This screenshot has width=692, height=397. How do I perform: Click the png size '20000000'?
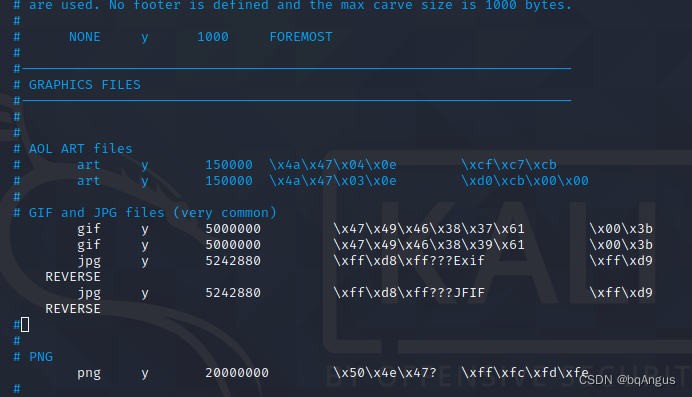point(237,373)
